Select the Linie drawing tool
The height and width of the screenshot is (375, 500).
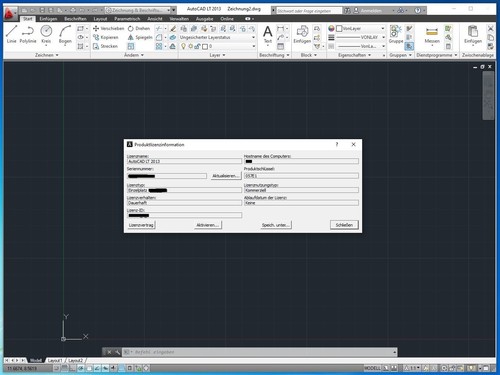pyautogui.click(x=12, y=34)
